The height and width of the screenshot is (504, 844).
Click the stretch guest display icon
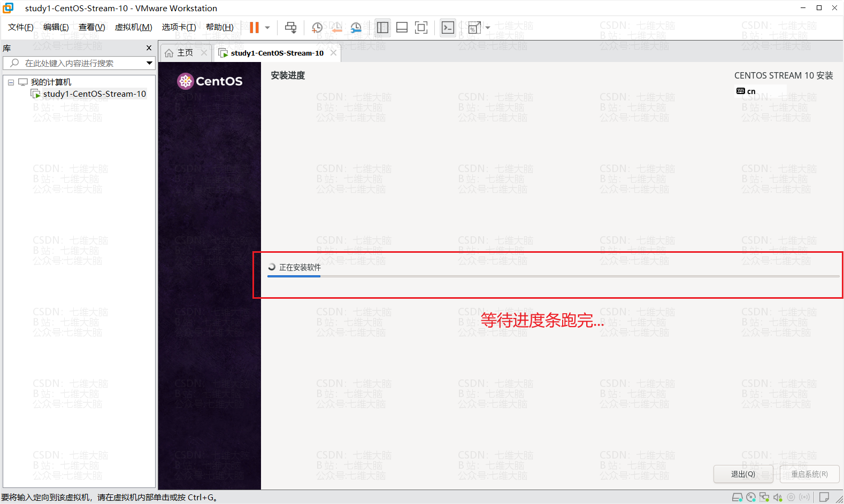(x=474, y=27)
